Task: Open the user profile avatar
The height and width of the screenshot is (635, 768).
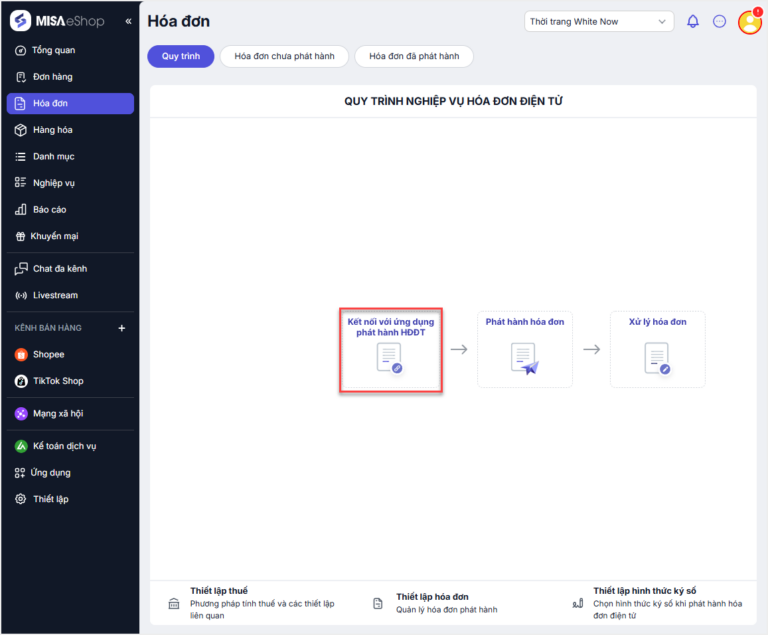Action: coord(749,23)
